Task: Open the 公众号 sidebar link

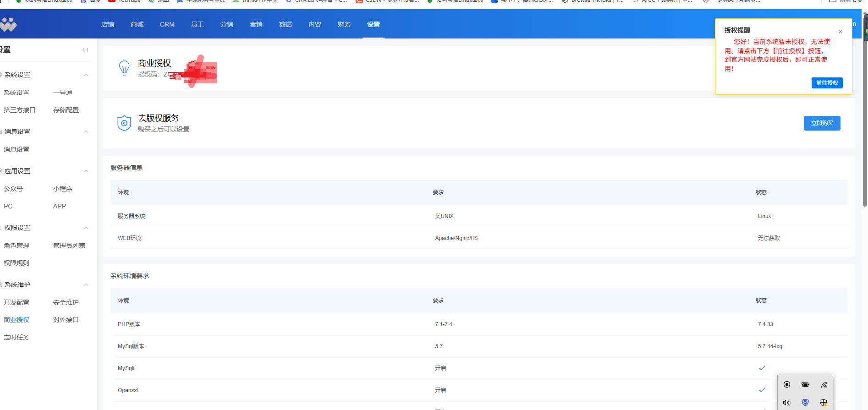Action: pyautogui.click(x=13, y=189)
